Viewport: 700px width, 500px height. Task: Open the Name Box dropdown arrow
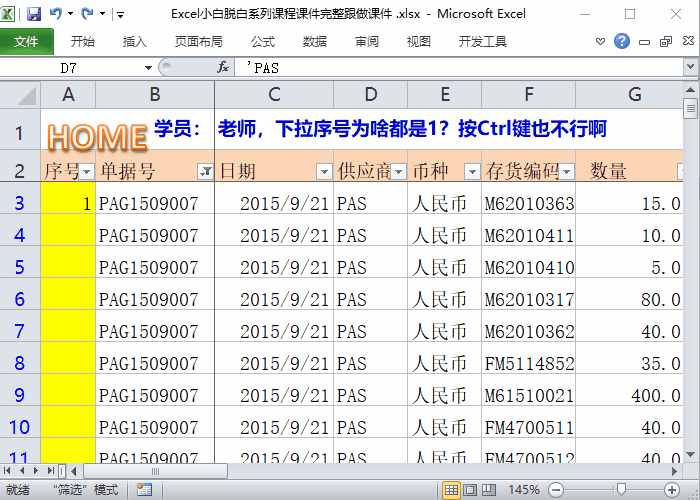pos(148,68)
